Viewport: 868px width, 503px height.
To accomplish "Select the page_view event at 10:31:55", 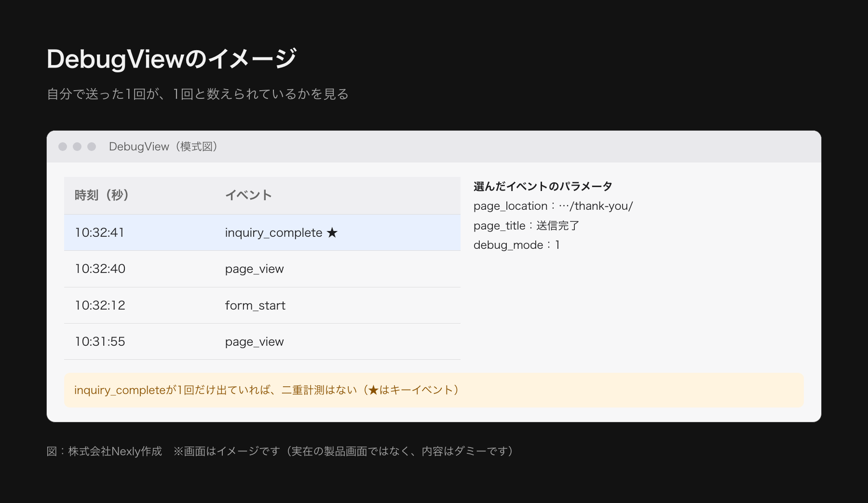I will coord(262,341).
